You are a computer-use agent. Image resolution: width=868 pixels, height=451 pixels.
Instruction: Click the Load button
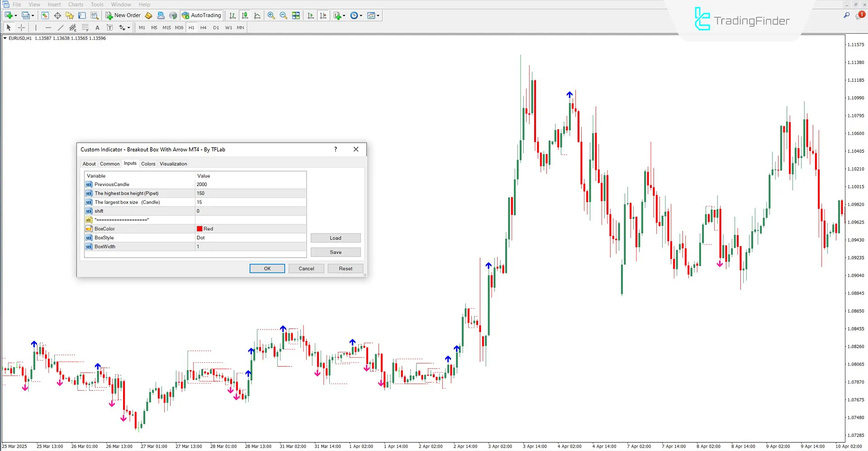coord(335,238)
